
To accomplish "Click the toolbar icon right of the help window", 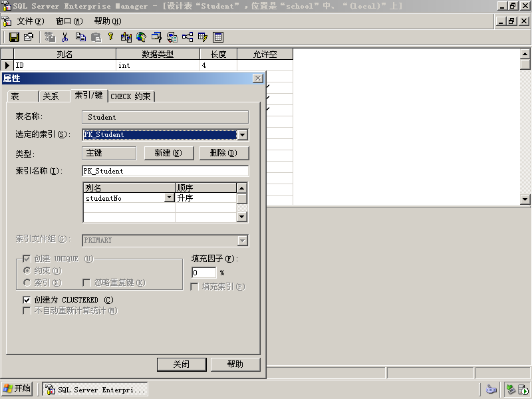I will pyautogui.click(x=172, y=37).
